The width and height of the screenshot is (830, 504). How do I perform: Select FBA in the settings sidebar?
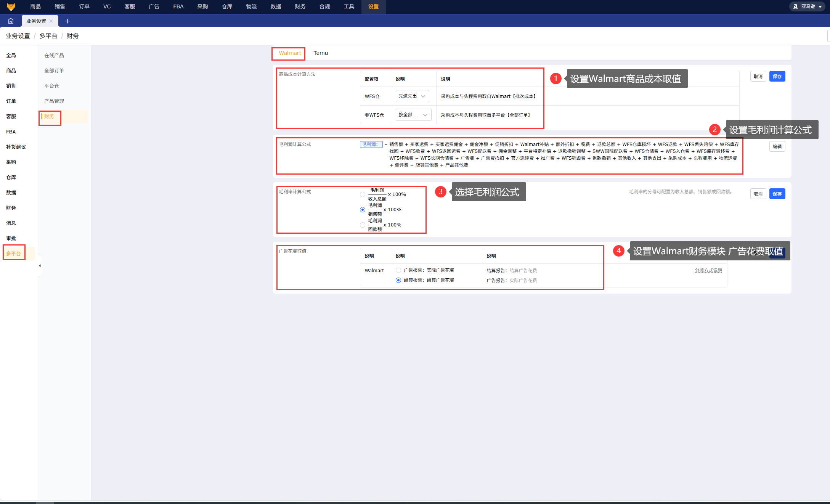coord(11,132)
